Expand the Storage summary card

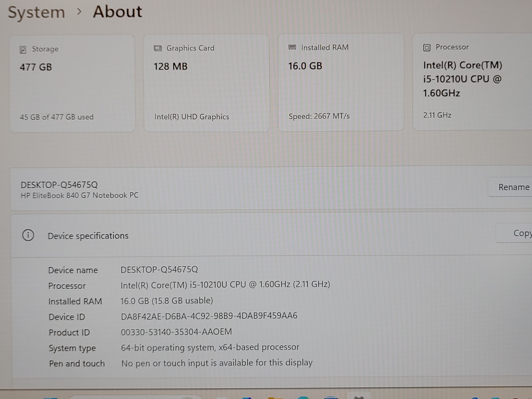coord(72,82)
